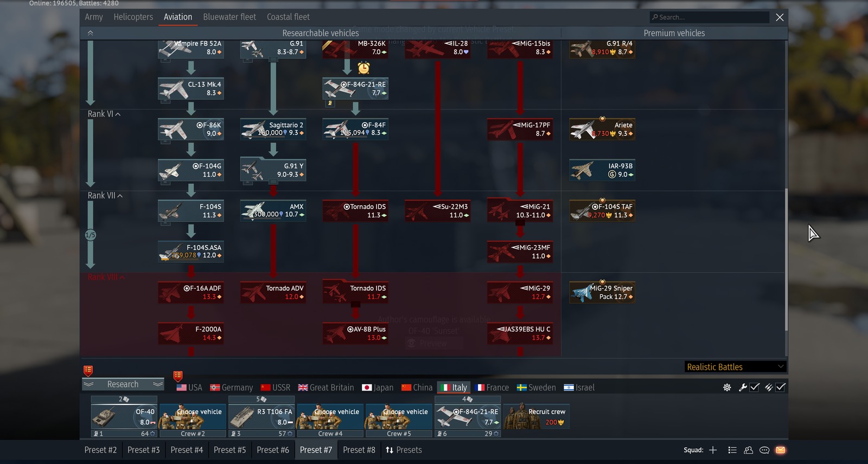Open the game settings gear icon
Screen dimensions: 868x464
[x=727, y=388]
